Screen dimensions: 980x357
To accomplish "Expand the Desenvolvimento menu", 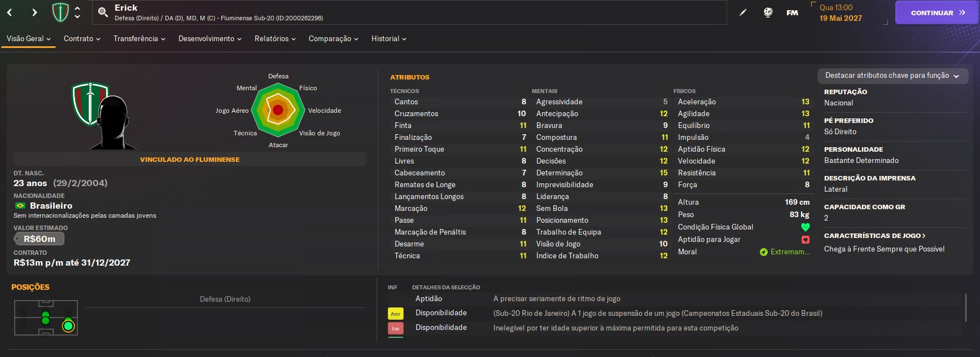I will tap(209, 39).
